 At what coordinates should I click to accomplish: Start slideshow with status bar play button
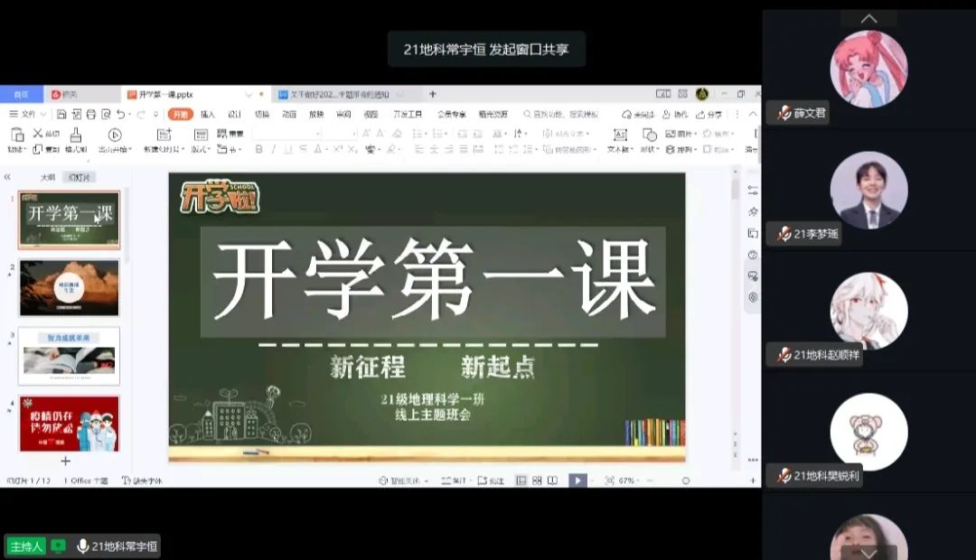coord(577,481)
